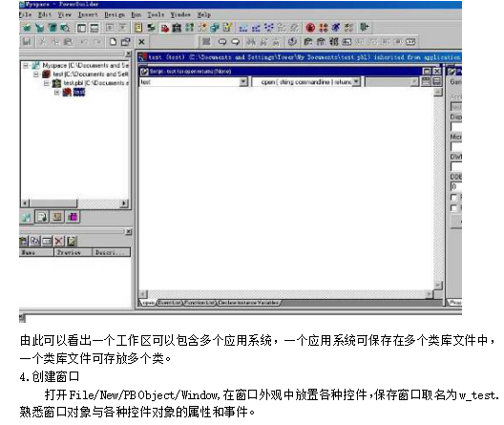The height and width of the screenshot is (425, 504).
Task: Click the green icon with magnifier in PowerBar
Action: click(65, 28)
